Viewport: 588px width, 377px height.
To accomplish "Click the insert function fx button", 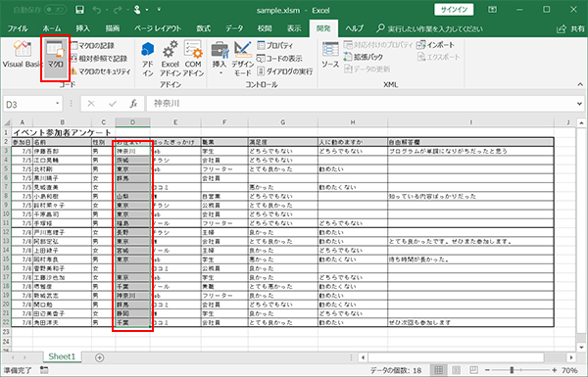I will (133, 104).
